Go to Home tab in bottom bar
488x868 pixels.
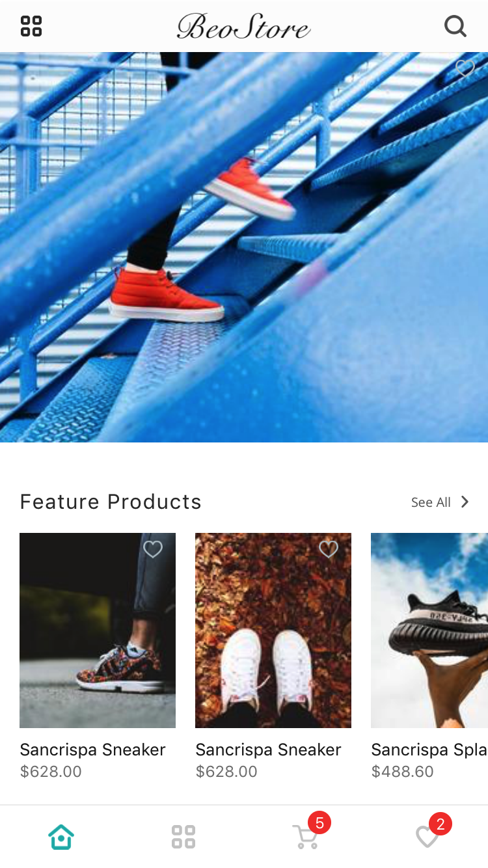coord(61,837)
